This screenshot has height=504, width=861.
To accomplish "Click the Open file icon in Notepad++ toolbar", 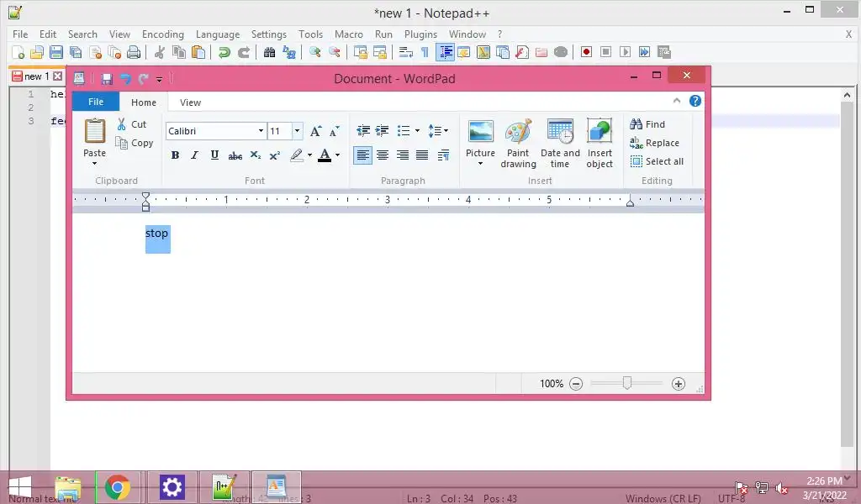I will pyautogui.click(x=37, y=52).
